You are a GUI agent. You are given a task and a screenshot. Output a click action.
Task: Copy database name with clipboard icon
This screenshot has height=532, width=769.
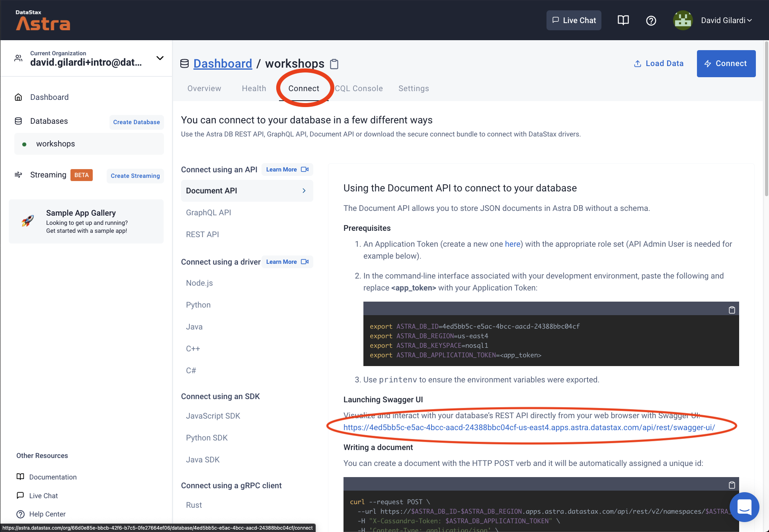334,64
